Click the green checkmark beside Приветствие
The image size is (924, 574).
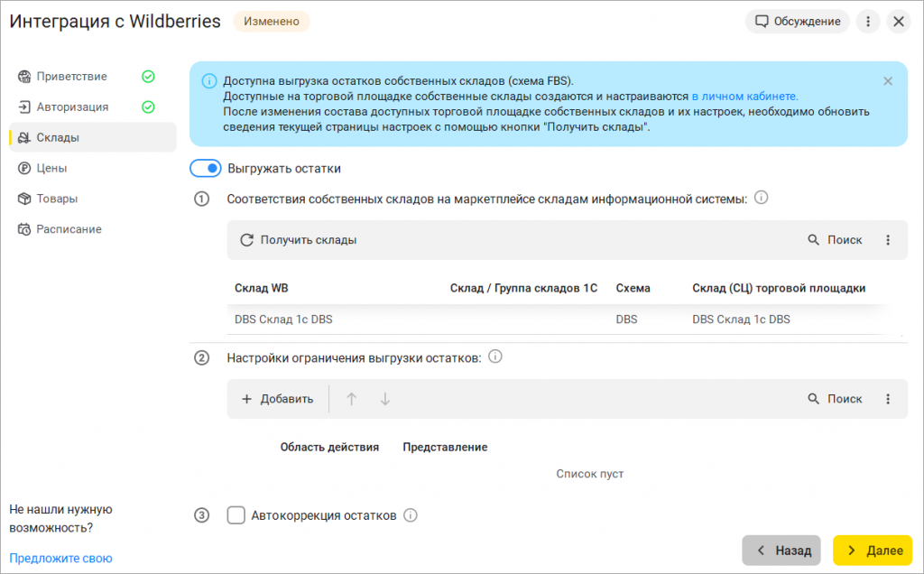tap(149, 77)
